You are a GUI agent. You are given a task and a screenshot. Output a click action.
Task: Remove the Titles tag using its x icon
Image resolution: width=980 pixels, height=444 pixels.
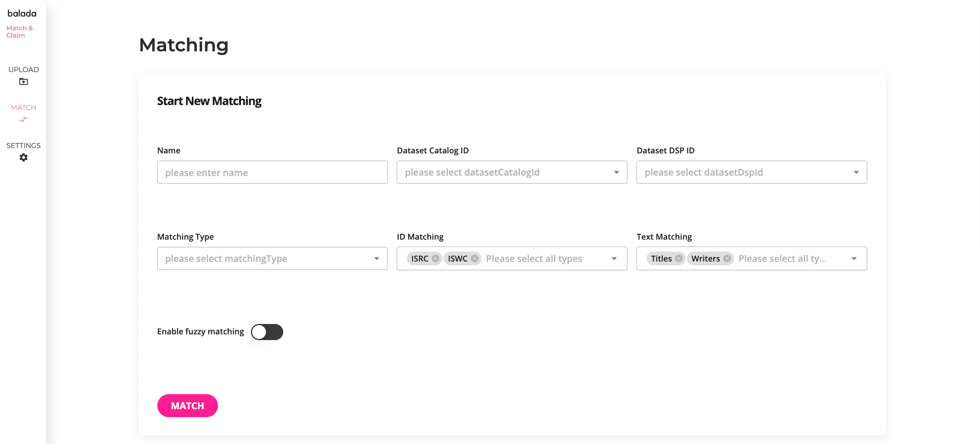click(679, 258)
